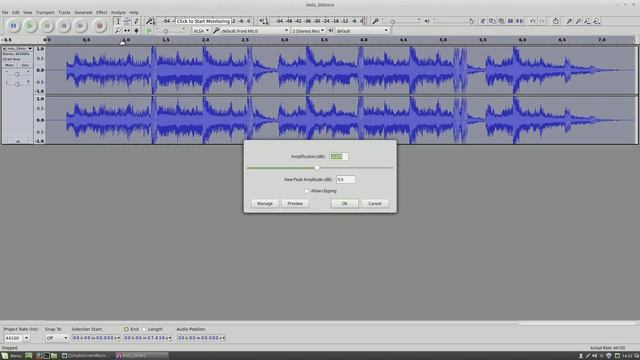
Task: Click the Zoom In toolbar icon
Action: pos(569,21)
